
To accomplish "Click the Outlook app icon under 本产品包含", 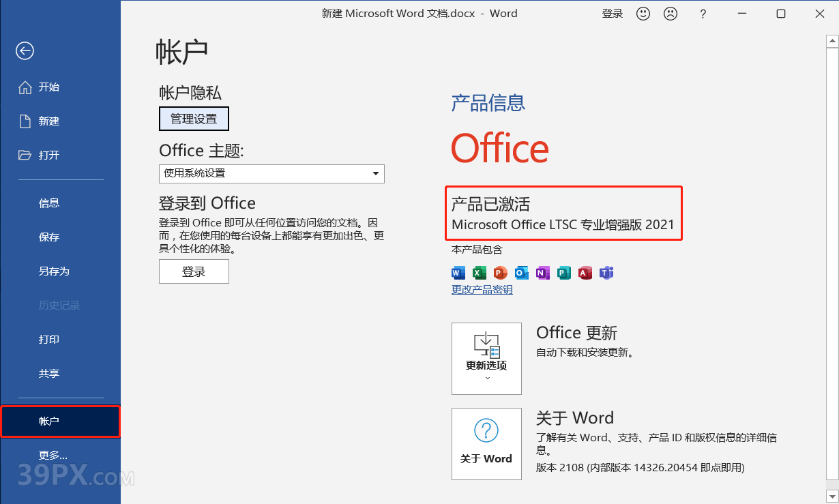I will [x=522, y=273].
